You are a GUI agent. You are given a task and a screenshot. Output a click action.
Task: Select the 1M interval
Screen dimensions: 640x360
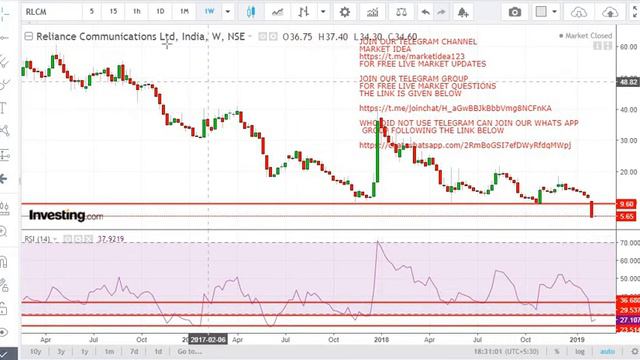[184, 11]
